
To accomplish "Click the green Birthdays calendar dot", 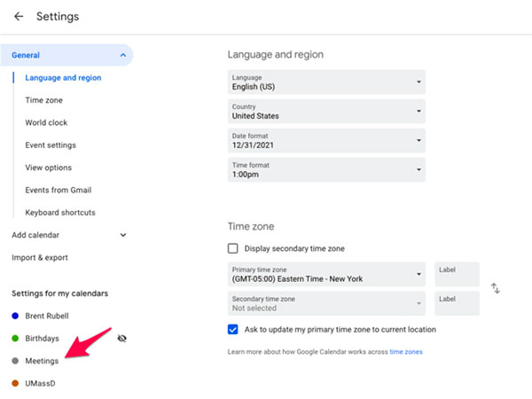I will pos(16,338).
